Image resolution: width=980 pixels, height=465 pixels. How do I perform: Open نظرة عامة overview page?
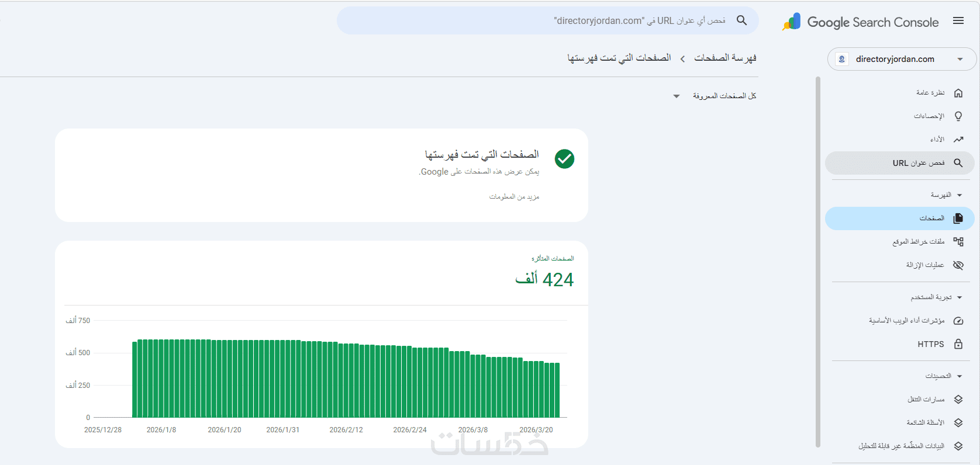click(899, 93)
